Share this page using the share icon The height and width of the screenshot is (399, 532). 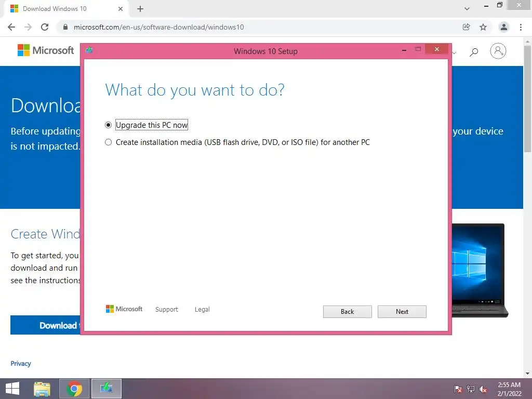(466, 27)
